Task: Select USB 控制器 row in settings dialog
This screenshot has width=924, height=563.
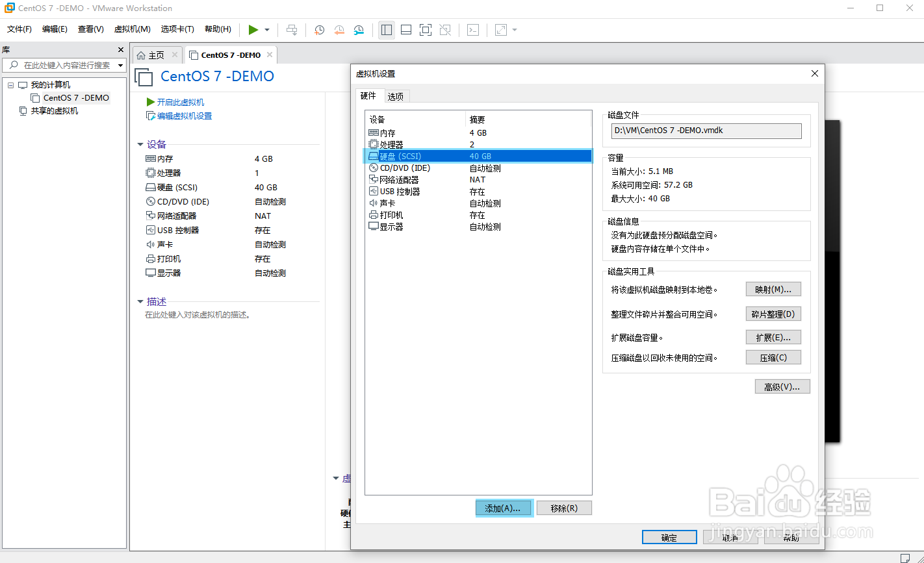Action: 478,192
